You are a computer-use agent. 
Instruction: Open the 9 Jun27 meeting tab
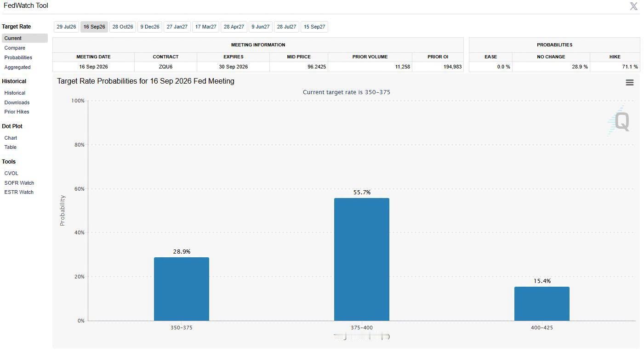(261, 27)
